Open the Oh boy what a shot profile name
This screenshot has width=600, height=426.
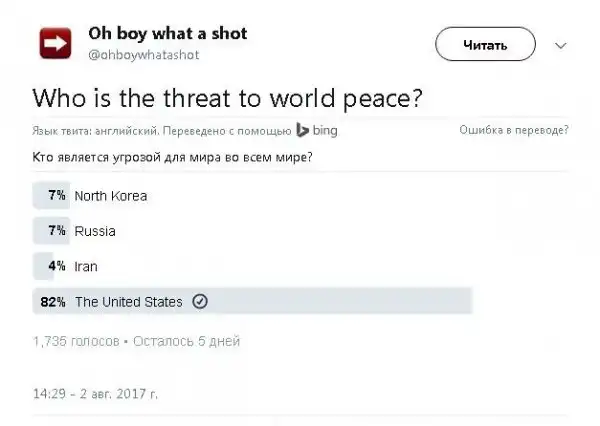click(175, 33)
